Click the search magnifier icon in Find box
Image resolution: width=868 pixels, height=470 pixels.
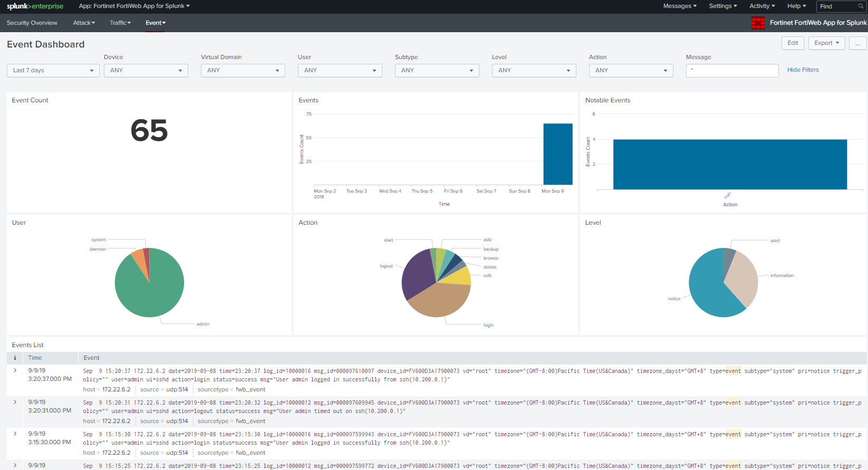coord(861,6)
